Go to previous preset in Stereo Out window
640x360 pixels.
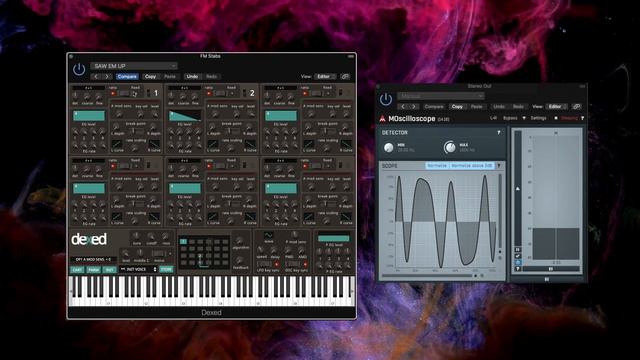403,107
